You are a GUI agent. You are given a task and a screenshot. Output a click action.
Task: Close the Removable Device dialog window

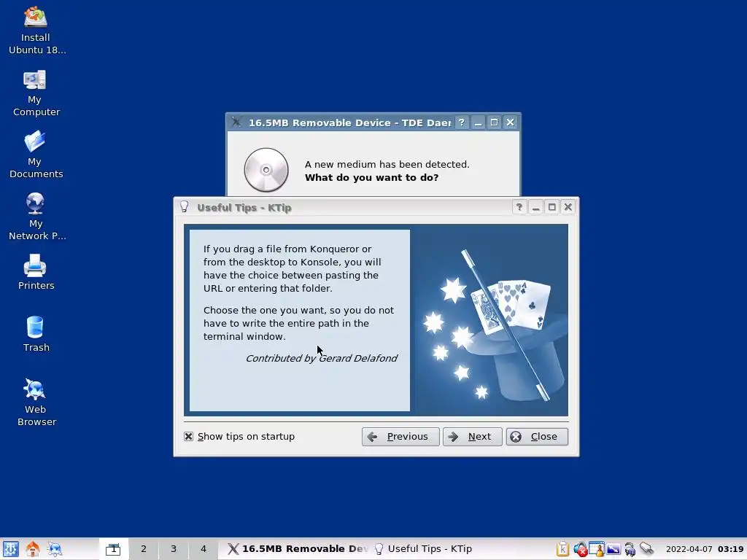510,122
